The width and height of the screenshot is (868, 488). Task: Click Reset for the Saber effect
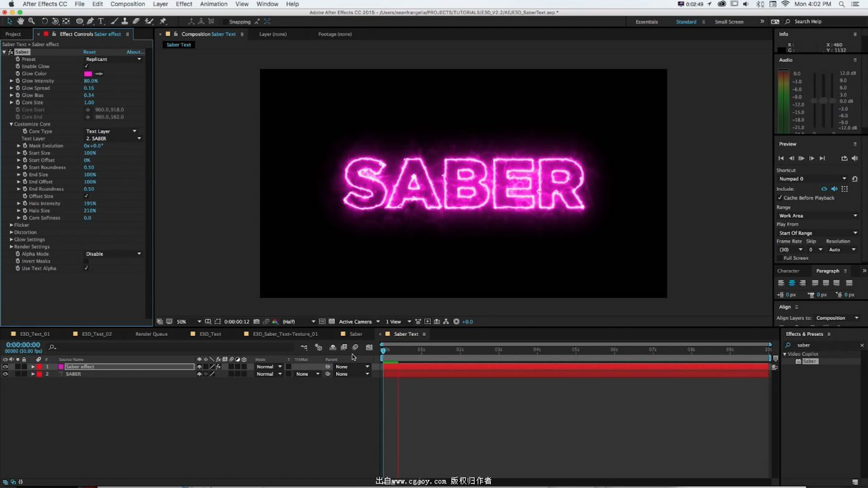[90, 52]
